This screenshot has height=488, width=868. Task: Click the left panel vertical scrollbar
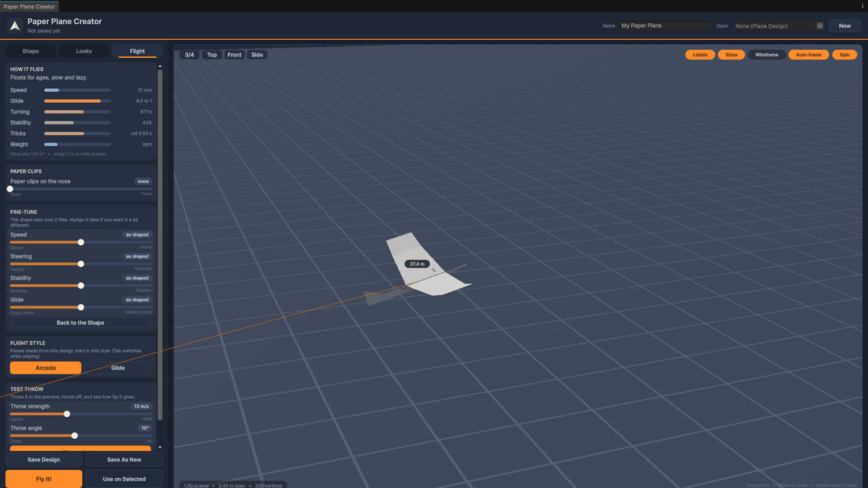pos(160,246)
